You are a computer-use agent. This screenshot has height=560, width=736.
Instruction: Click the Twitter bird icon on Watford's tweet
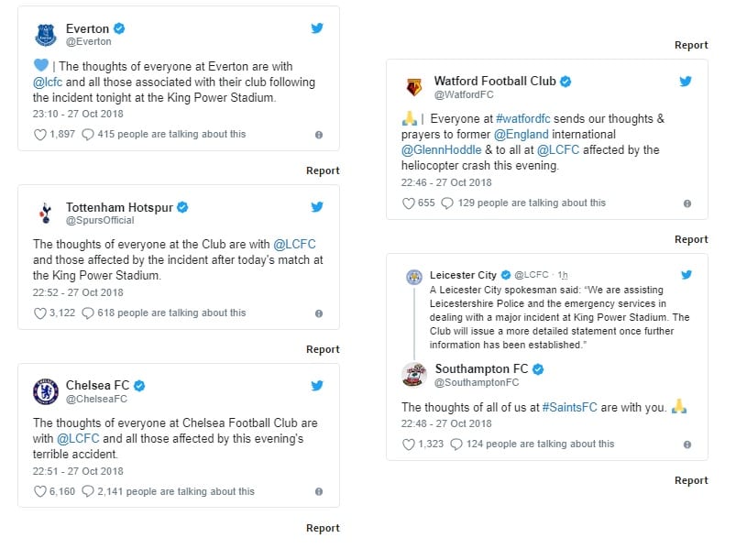pyautogui.click(x=685, y=82)
